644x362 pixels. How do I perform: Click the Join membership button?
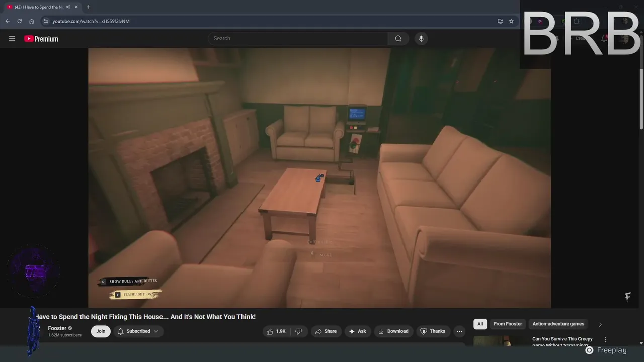[101, 331]
